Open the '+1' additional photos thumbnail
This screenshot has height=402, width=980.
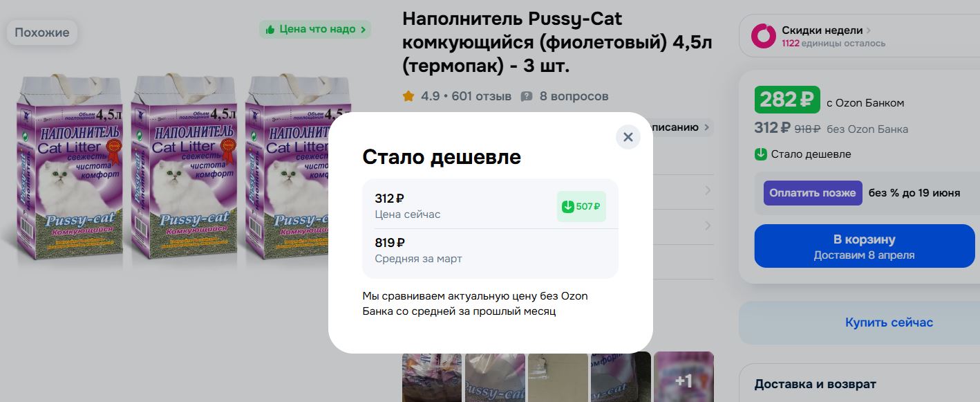click(x=684, y=377)
